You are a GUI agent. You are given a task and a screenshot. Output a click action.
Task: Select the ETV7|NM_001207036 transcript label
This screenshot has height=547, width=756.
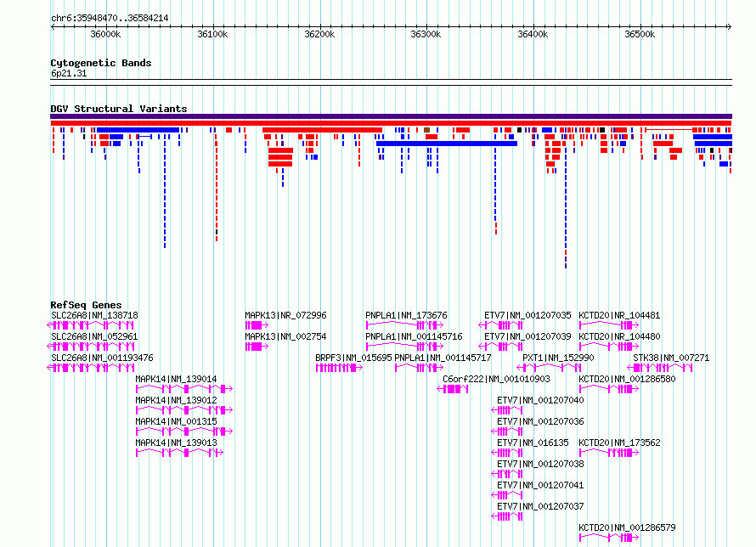[x=540, y=421]
